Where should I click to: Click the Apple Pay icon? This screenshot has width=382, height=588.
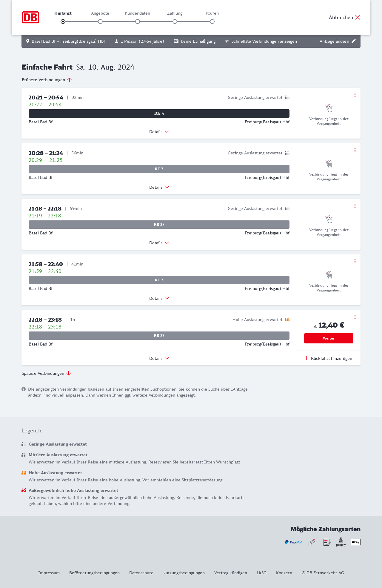pyautogui.click(x=355, y=542)
